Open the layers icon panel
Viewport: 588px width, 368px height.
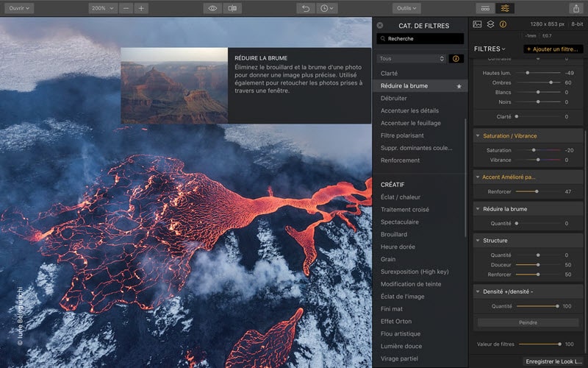(x=490, y=24)
